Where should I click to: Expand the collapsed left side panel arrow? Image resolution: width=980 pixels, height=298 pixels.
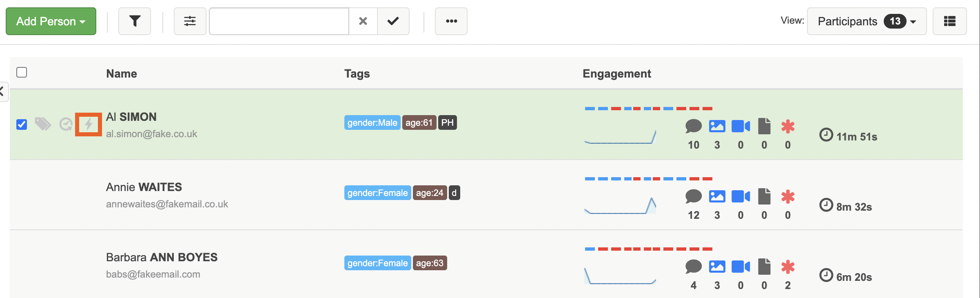(2, 91)
